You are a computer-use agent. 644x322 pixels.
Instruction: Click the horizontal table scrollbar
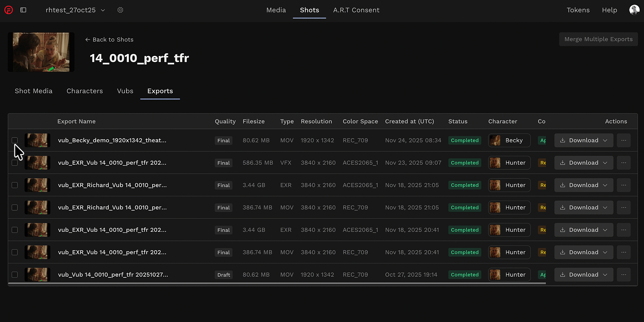[x=277, y=283]
